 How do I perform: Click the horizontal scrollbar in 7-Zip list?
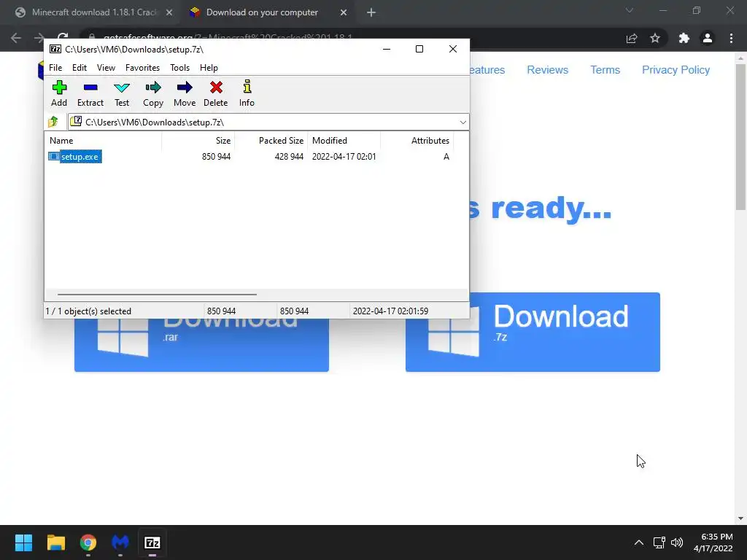pyautogui.click(x=158, y=295)
